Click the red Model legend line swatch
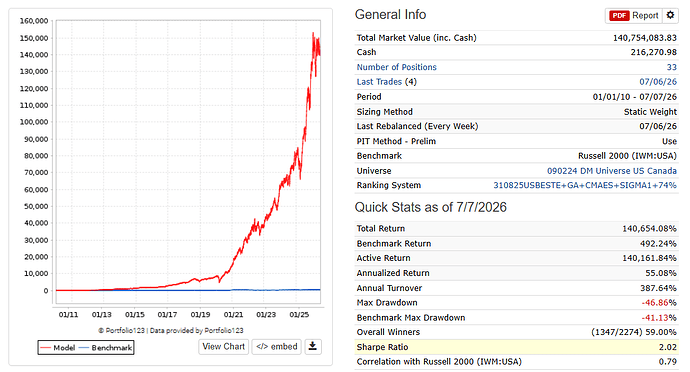Viewport: 690px width, 372px height. [45, 348]
